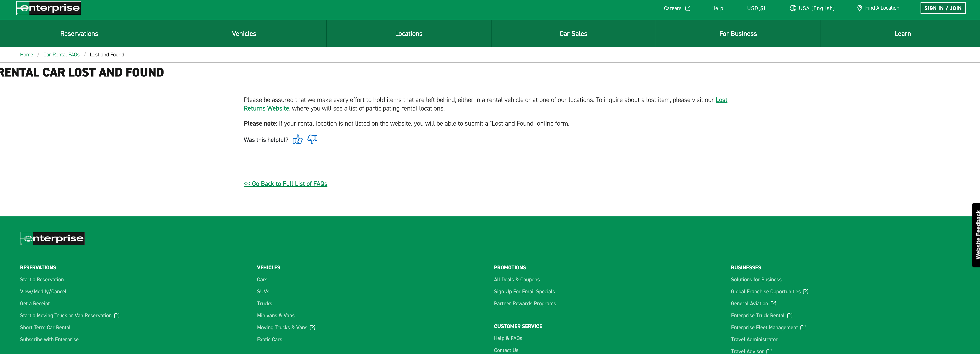Click Start a Reservation footer link
Image resolution: width=980 pixels, height=354 pixels.
point(42,279)
